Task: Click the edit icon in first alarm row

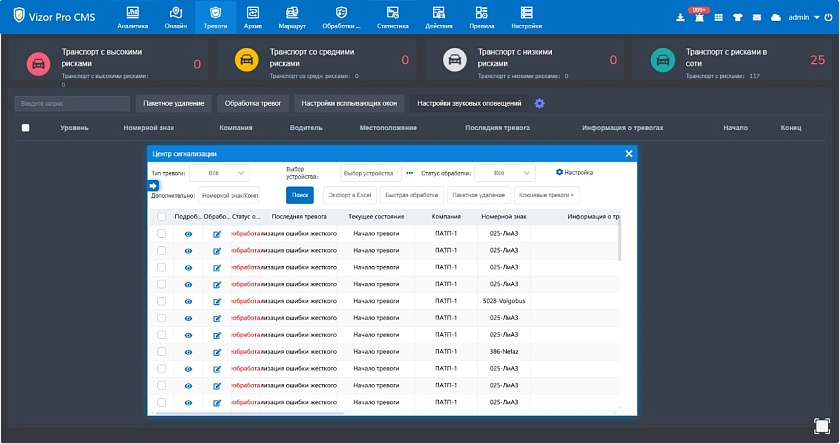Action: [x=217, y=234]
